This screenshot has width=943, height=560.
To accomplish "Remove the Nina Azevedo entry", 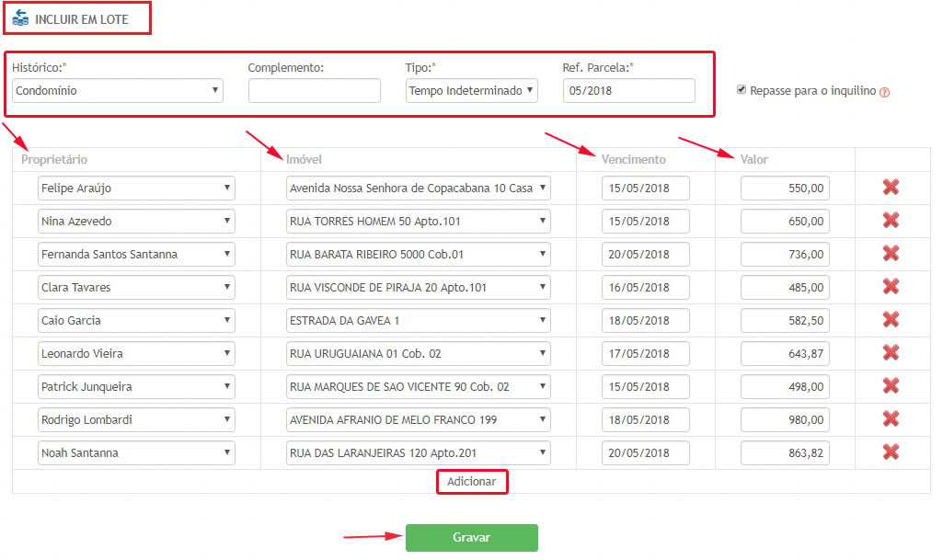I will point(890,221).
